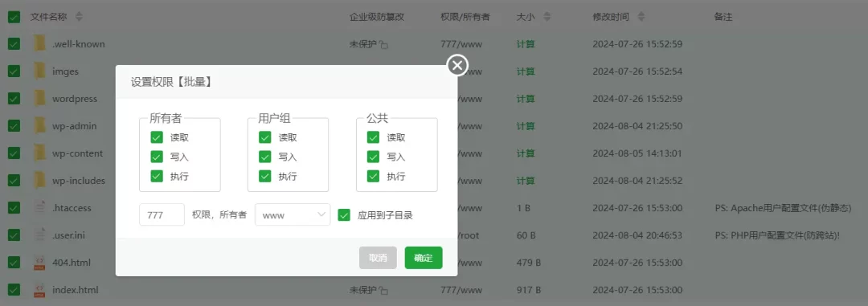Click the 权限/所有者 column header
This screenshot has height=306, width=868.
click(465, 17)
